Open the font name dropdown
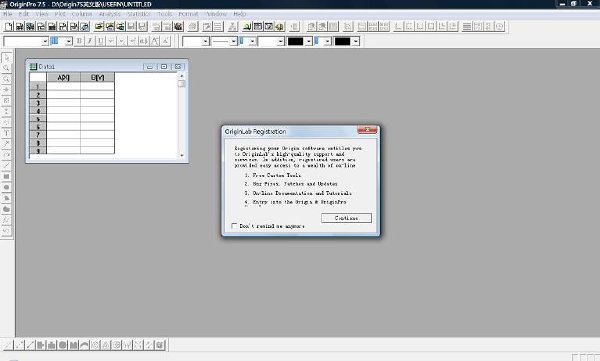Screen dimensions: 600x361 click(x=45, y=41)
